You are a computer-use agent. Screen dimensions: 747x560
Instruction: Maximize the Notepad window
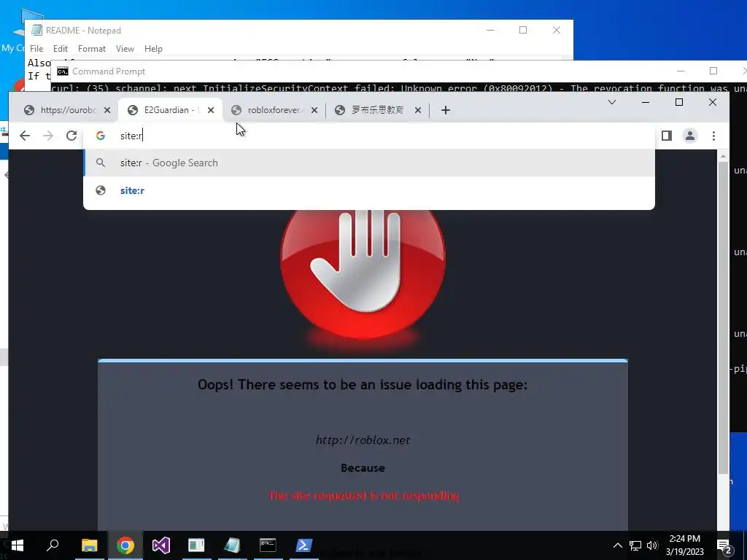point(523,30)
